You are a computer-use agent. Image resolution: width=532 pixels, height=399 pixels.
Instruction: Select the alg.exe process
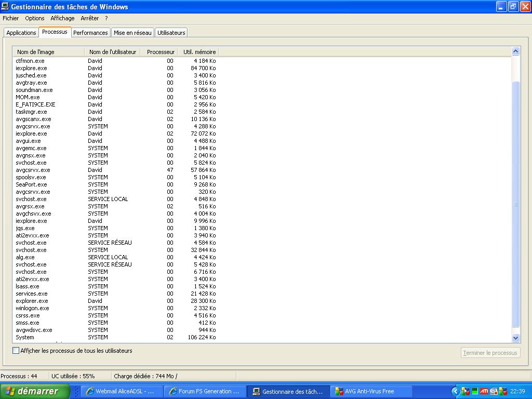point(116,258)
